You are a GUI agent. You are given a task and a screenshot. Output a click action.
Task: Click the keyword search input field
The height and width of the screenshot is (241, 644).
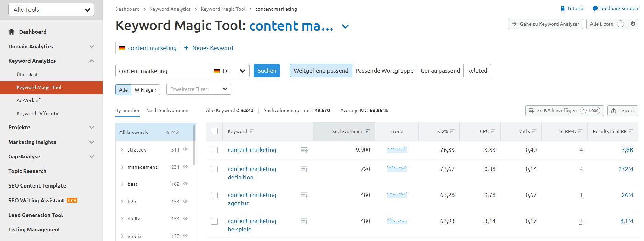click(x=163, y=71)
